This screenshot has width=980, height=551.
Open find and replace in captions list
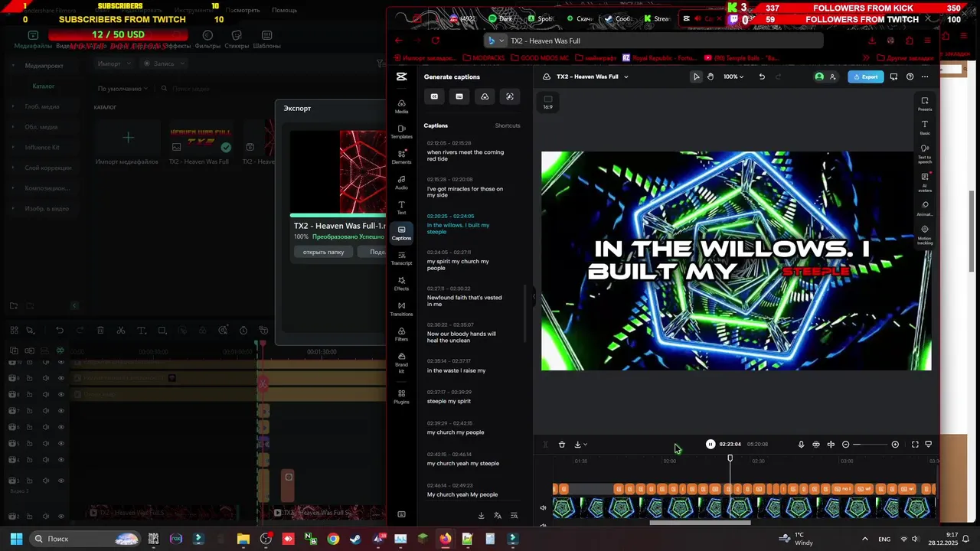tap(514, 516)
